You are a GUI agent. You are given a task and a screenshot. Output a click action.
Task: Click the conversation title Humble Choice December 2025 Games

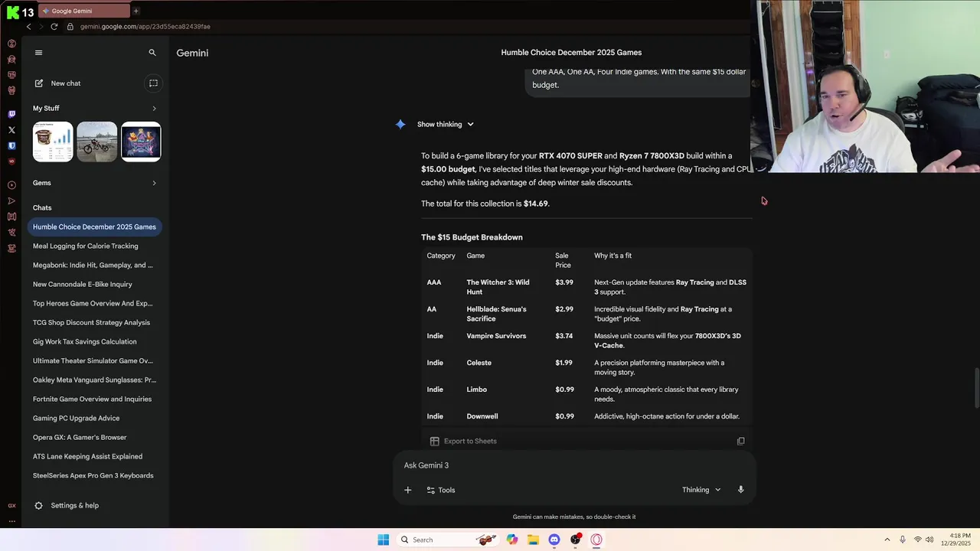pos(571,53)
